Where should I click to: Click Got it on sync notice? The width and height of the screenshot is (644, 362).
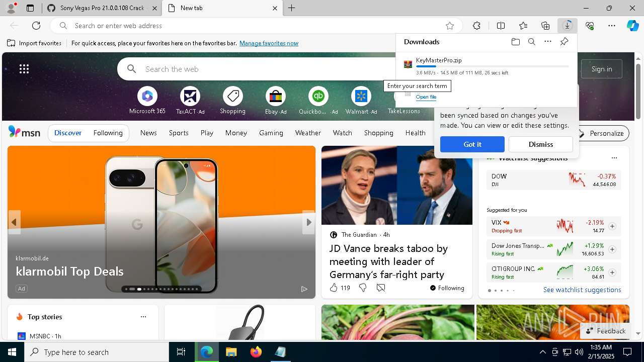point(472,144)
